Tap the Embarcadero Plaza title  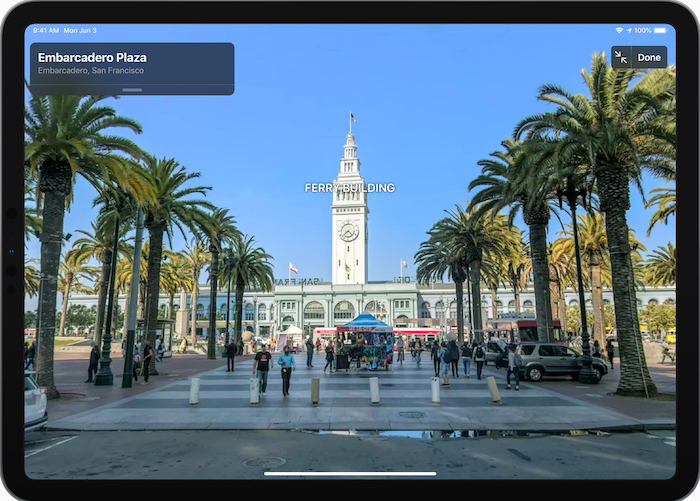[x=92, y=58]
